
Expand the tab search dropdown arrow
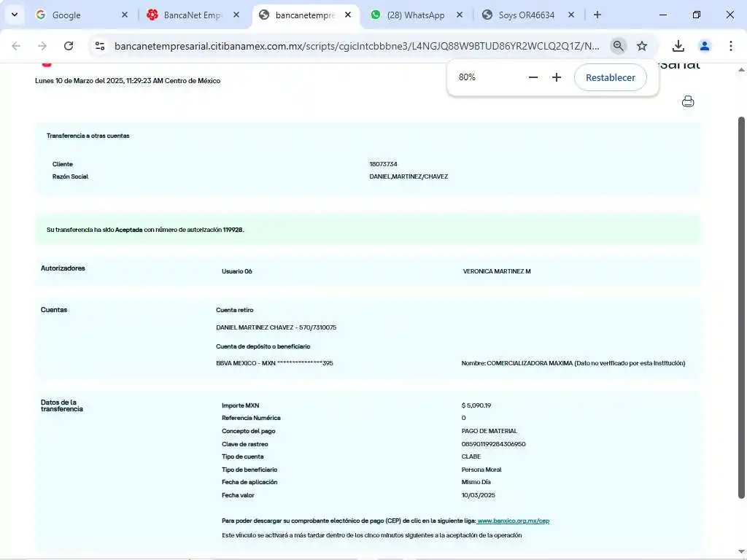click(x=14, y=15)
